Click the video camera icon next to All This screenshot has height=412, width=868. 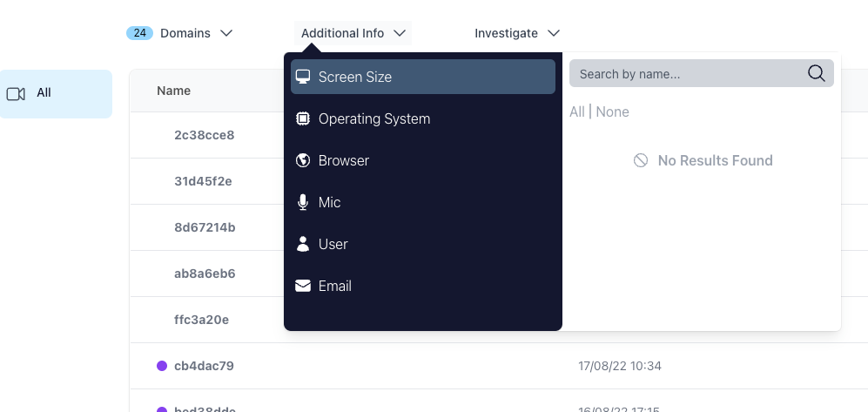[x=16, y=93]
